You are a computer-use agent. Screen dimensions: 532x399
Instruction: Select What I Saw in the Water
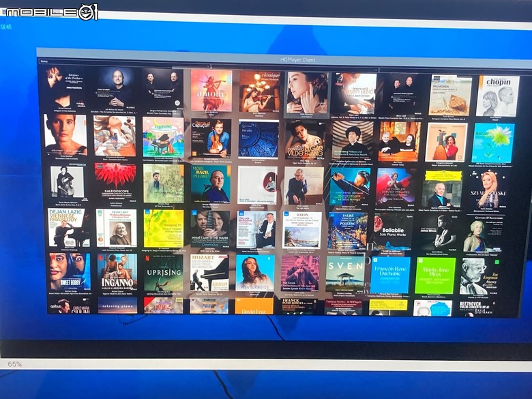(210, 229)
